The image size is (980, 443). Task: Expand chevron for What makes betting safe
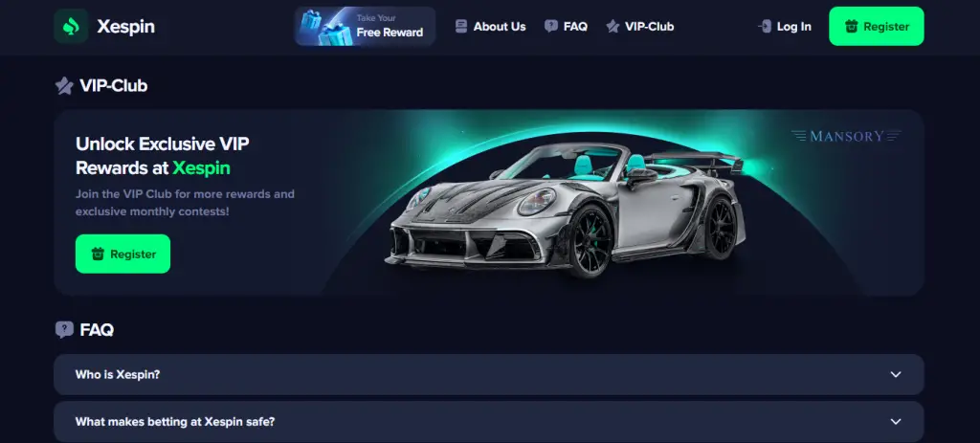[896, 422]
